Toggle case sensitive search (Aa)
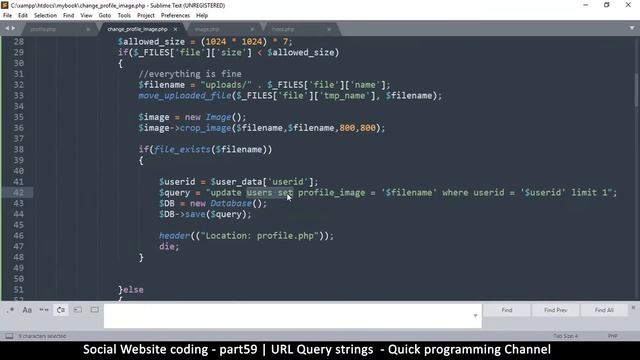Screen dimensions: 640x360 click(27, 310)
